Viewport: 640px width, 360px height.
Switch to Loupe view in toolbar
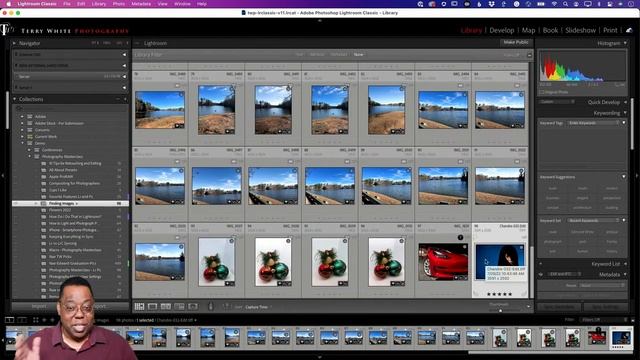coord(152,307)
